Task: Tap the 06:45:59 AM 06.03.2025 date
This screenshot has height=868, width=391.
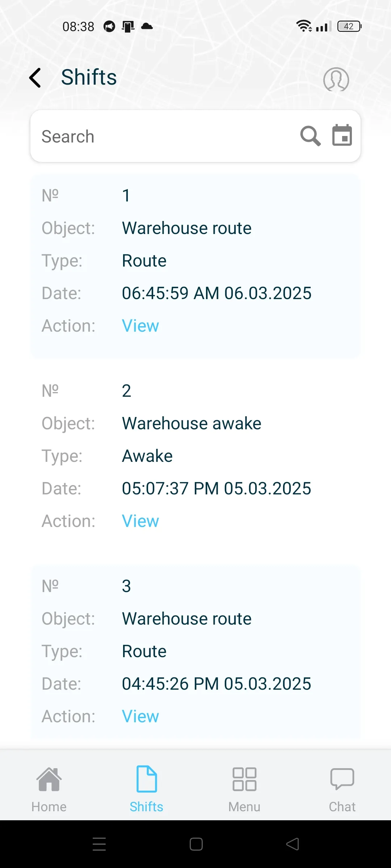Action: [216, 293]
